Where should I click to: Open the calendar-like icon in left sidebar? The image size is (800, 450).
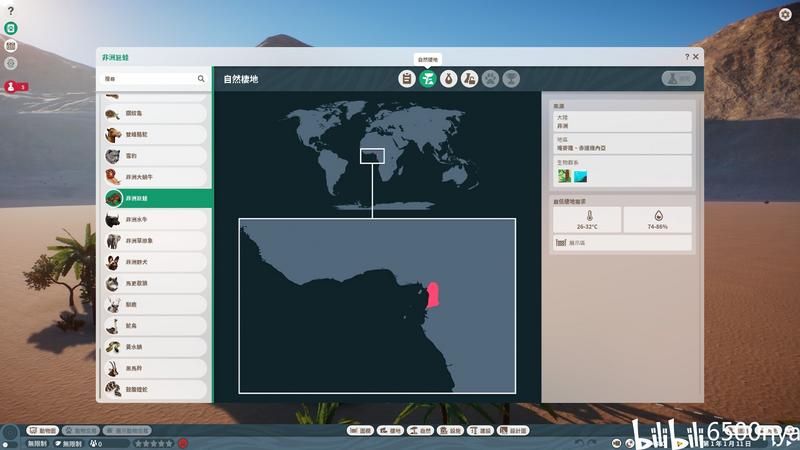click(x=11, y=46)
